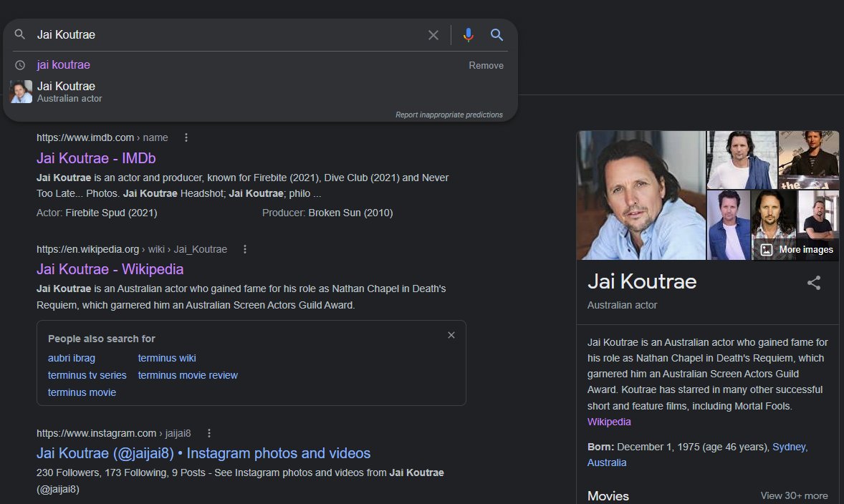Search for aubri ibrag
Image resolution: width=844 pixels, height=504 pixels.
coord(72,358)
